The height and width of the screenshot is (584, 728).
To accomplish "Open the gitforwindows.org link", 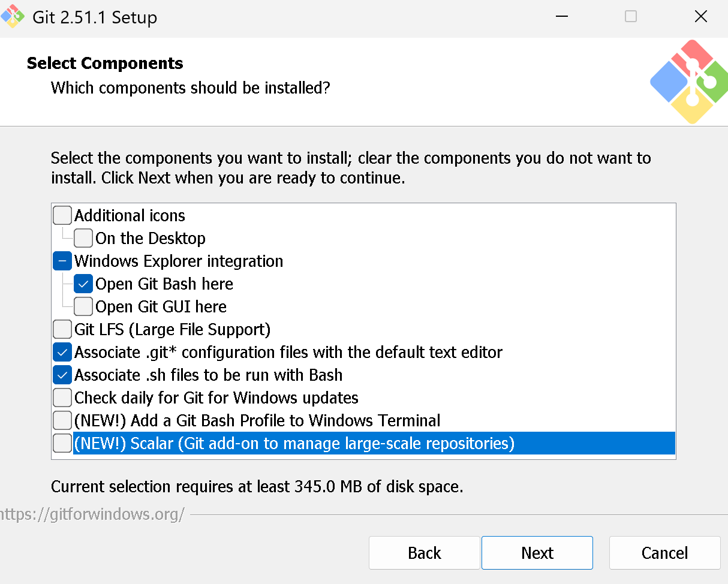I will point(92,514).
